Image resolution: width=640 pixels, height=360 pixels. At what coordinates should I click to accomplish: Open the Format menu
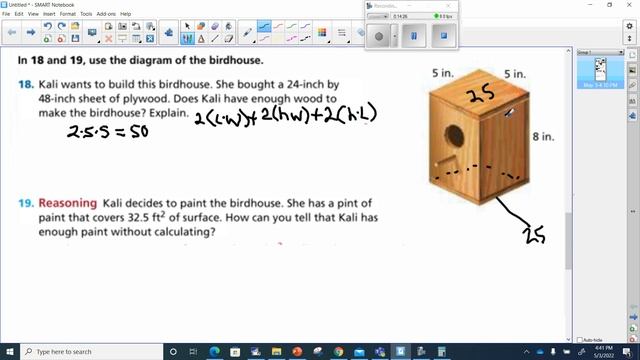tap(68, 14)
